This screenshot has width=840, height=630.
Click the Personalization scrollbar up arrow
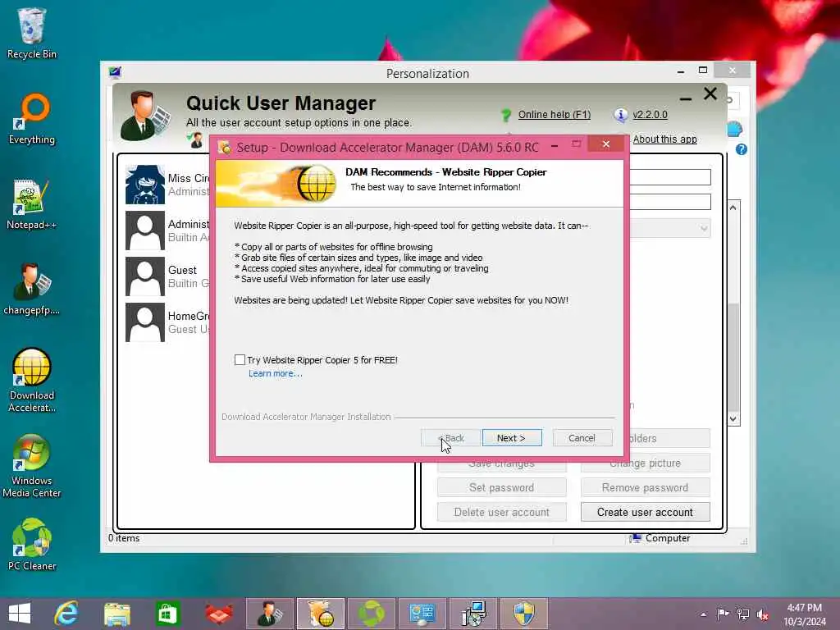pyautogui.click(x=733, y=208)
